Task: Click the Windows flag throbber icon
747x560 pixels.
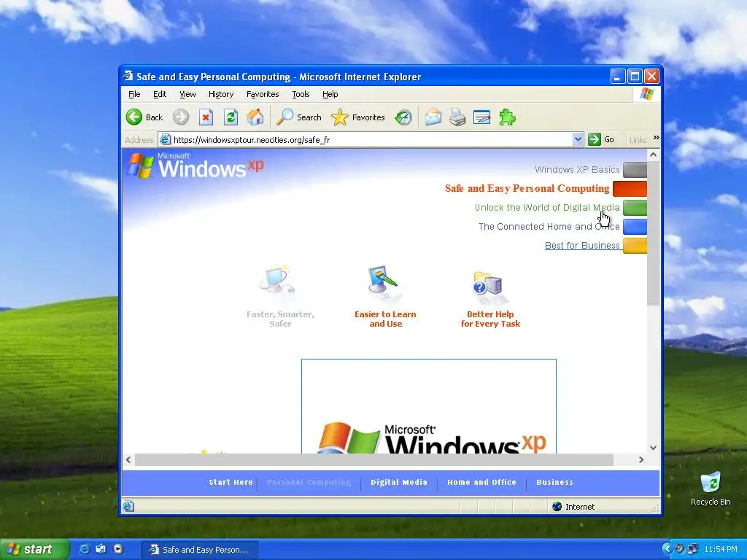Action: 646,94
